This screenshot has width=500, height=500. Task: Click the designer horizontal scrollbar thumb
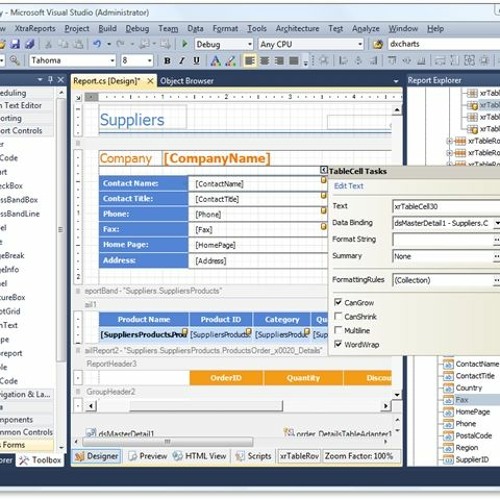206,406
